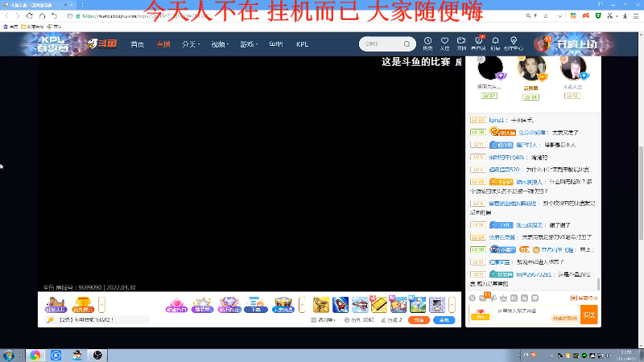Screen dimensions: 644x362
Task: Click the chat mail icon with badge
Action: tap(484, 297)
